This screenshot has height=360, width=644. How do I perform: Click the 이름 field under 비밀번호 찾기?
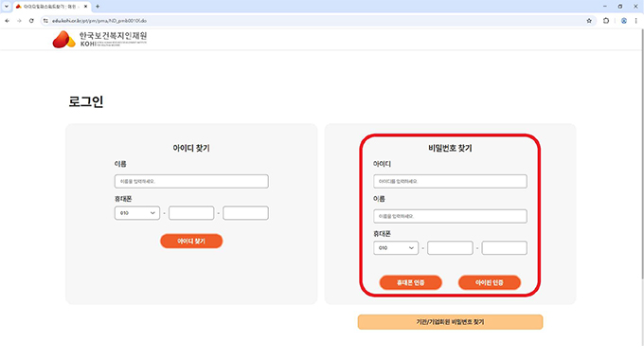[450, 216]
